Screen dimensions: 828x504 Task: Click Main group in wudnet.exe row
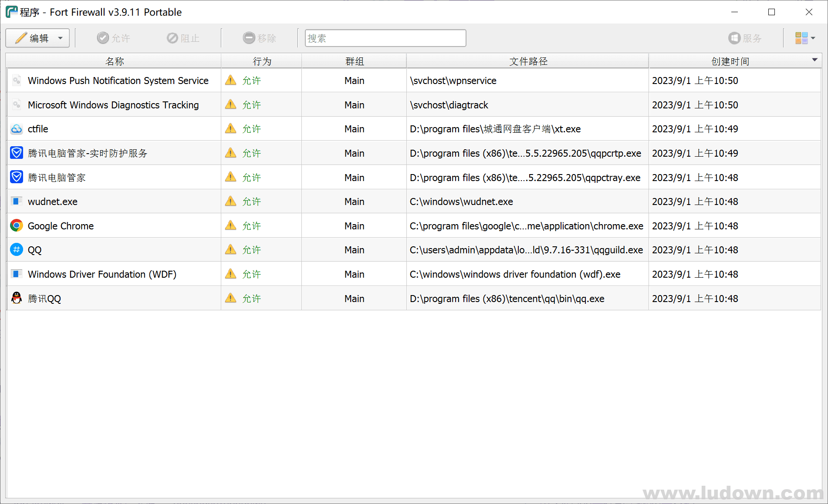pos(355,202)
